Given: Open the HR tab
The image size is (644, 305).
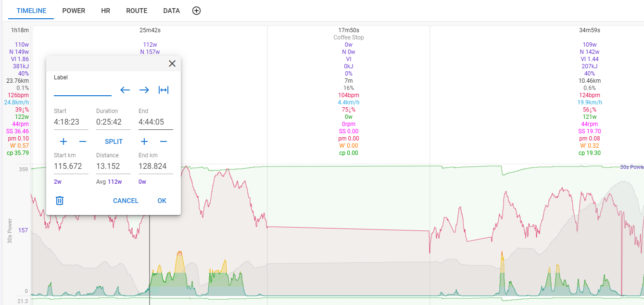Looking at the screenshot, I should [105, 11].
